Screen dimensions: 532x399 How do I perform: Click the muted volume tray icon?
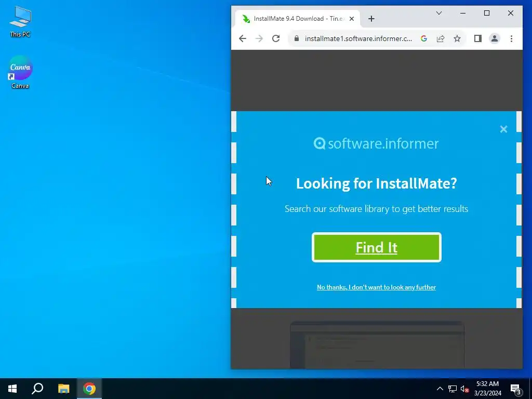(464, 389)
